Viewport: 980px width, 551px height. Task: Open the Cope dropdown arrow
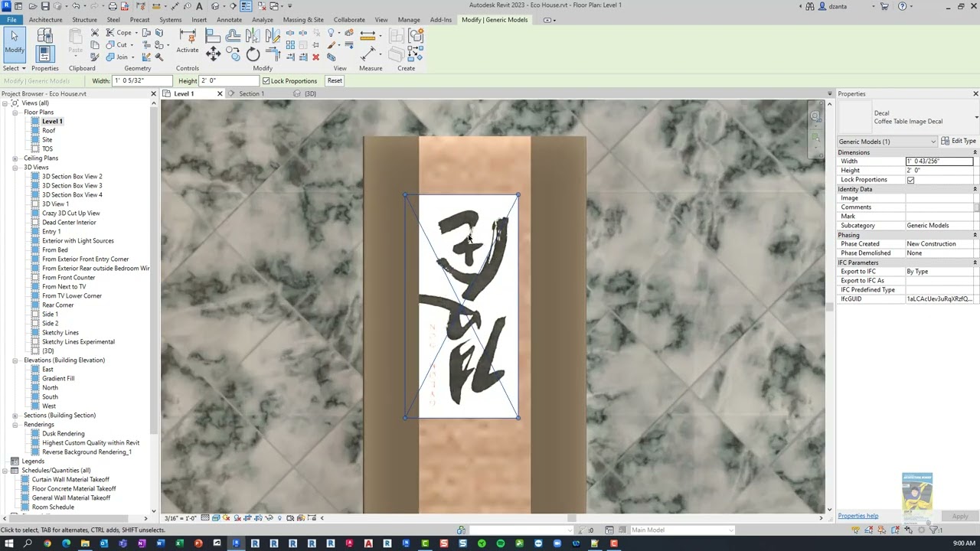tap(136, 32)
